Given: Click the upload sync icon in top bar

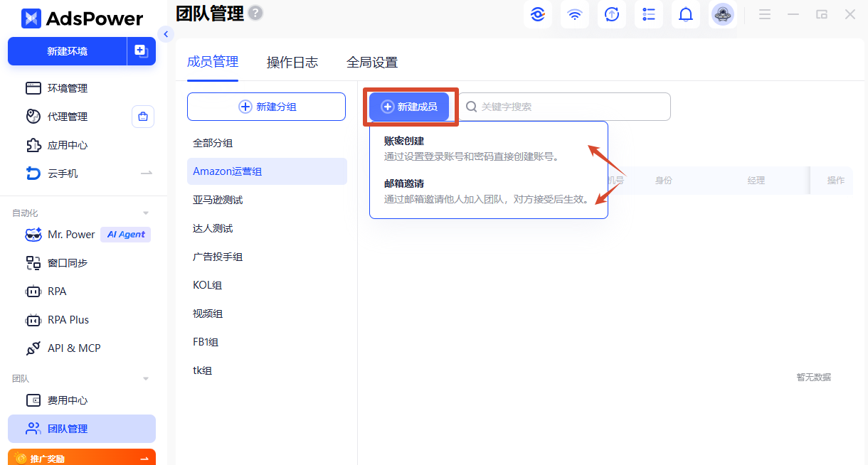Looking at the screenshot, I should [612, 14].
